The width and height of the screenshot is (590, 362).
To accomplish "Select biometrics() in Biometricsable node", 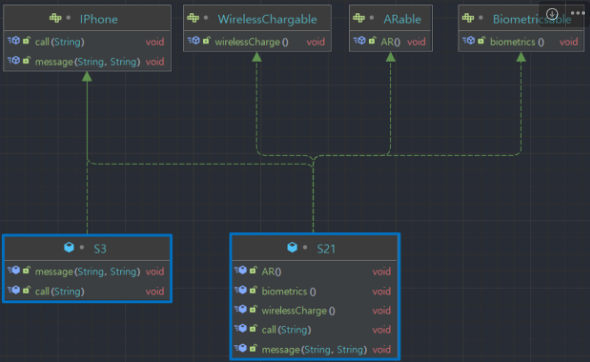I will (517, 42).
